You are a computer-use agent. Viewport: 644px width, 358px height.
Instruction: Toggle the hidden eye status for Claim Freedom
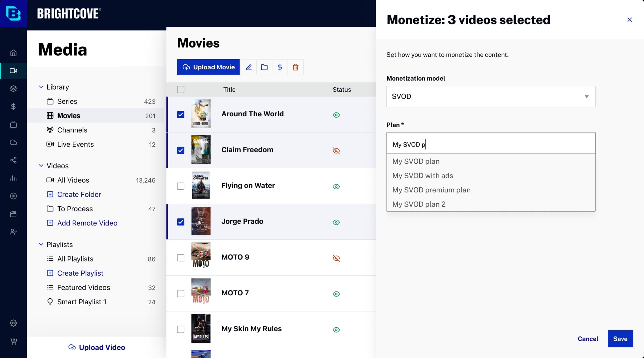(x=336, y=151)
